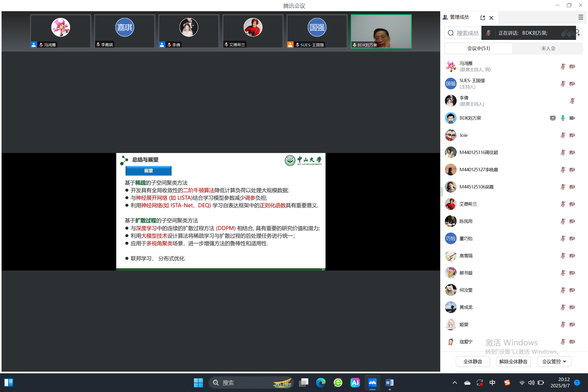Open Tencent Meeting from the taskbar
The height and width of the screenshot is (392, 588).
[372, 383]
